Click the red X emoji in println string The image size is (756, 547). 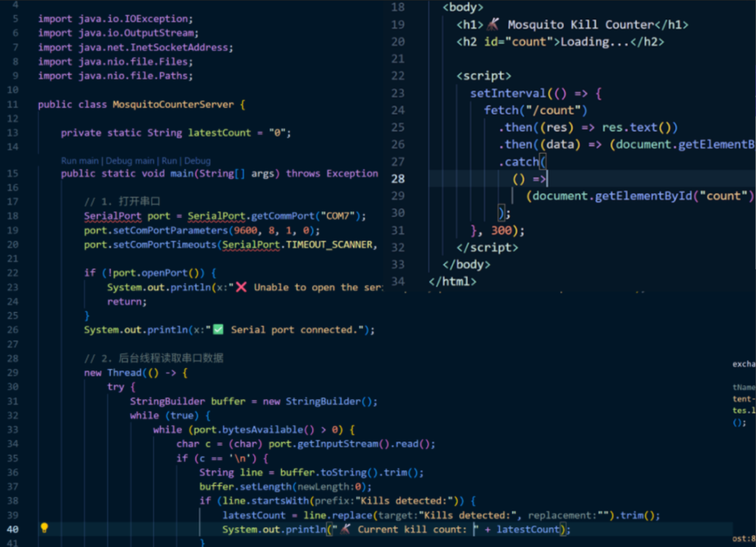(241, 287)
